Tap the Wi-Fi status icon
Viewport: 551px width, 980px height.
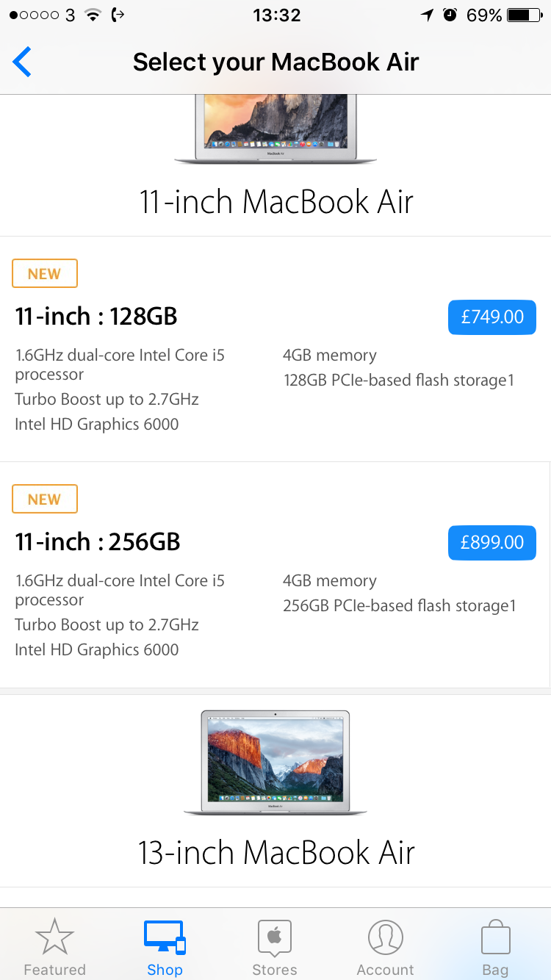pos(93,15)
